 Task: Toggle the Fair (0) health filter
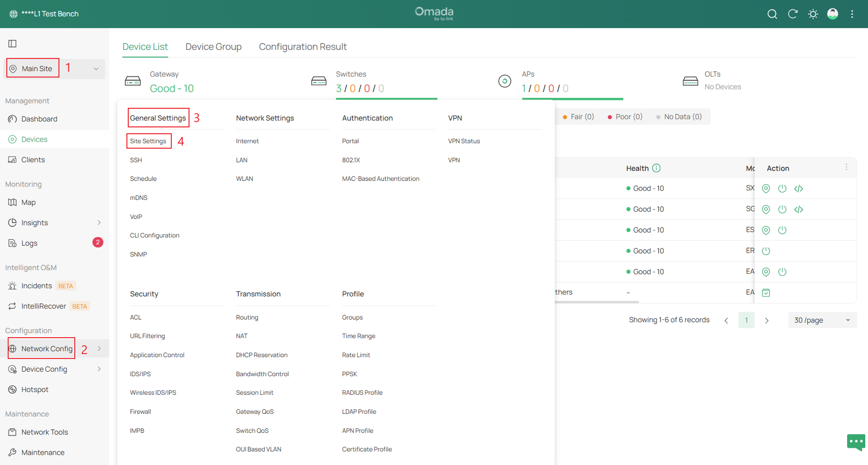click(x=578, y=117)
